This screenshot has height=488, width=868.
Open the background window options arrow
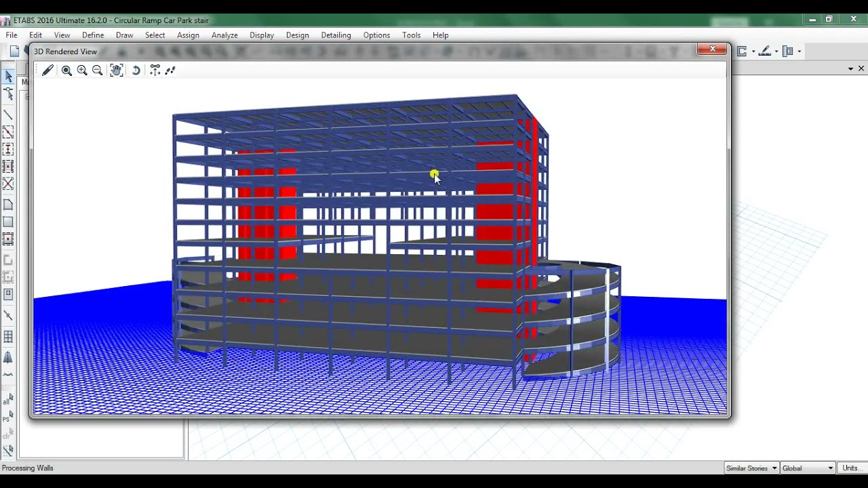pyautogui.click(x=850, y=68)
